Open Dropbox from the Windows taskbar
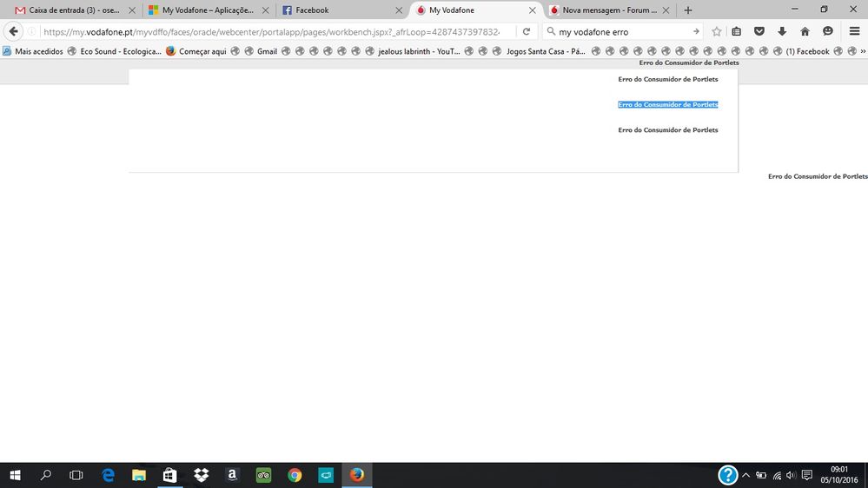Screen dimensions: 868x488 pyautogui.click(x=202, y=475)
